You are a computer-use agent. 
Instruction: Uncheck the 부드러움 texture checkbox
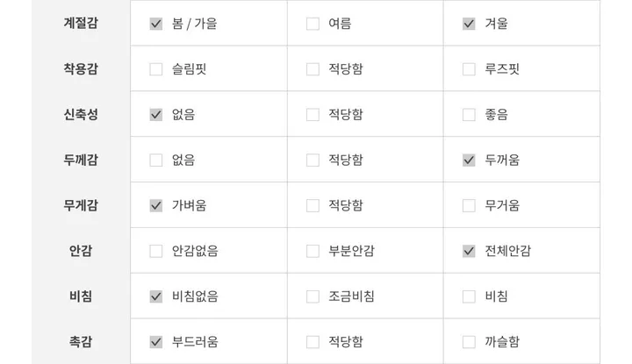pos(156,342)
